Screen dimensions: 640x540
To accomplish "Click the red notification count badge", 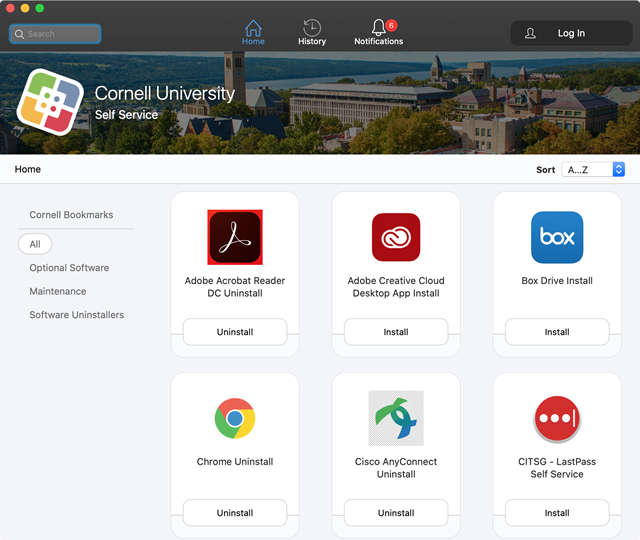I will [391, 25].
